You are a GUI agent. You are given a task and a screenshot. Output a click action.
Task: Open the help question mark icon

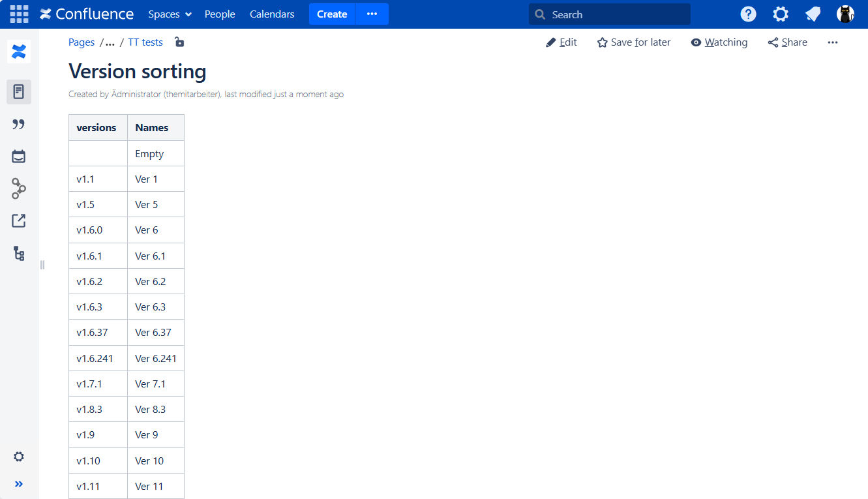[748, 14]
